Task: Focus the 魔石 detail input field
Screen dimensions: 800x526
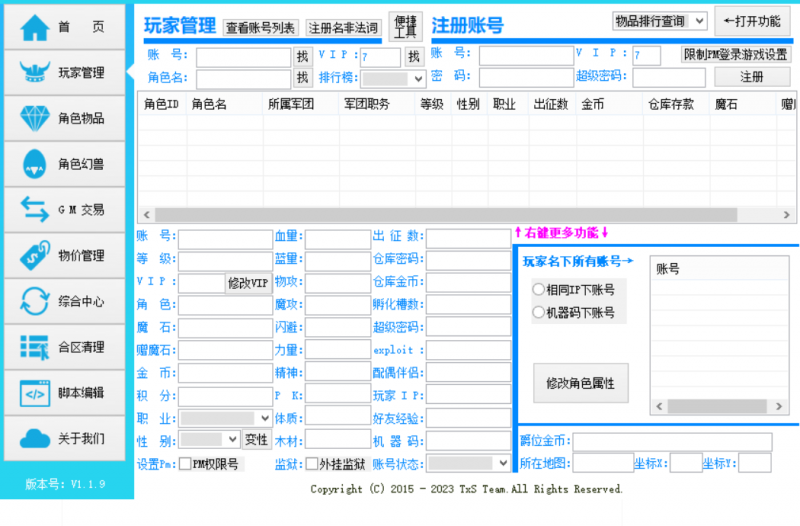Action: (x=226, y=328)
